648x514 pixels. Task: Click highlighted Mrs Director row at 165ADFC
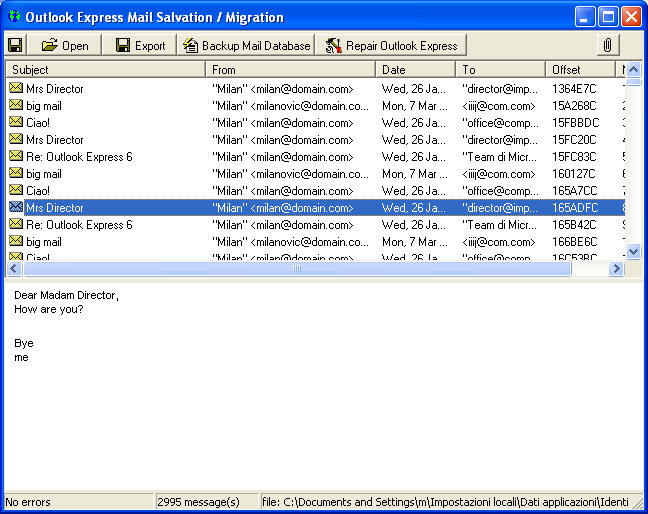tap(315, 207)
